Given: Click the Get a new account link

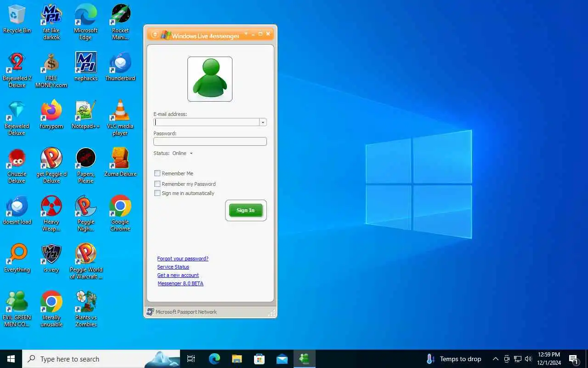Looking at the screenshot, I should point(178,275).
